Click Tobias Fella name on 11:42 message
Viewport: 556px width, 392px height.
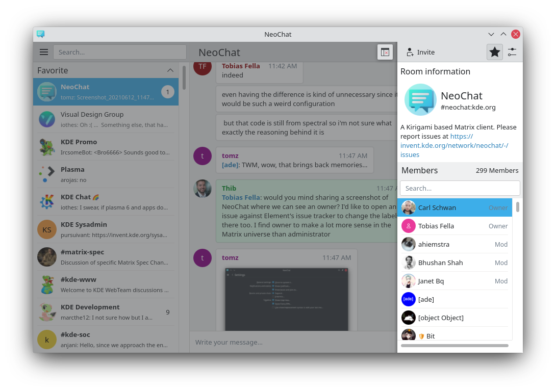(241, 66)
